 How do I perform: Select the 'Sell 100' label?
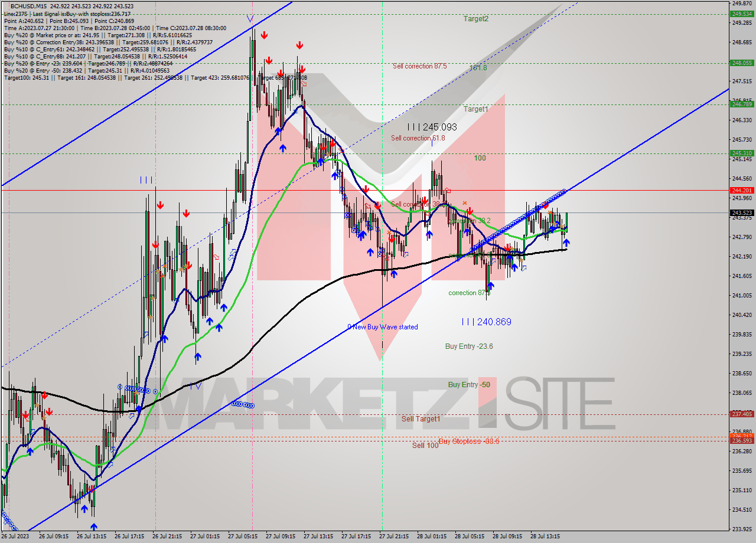tap(425, 446)
